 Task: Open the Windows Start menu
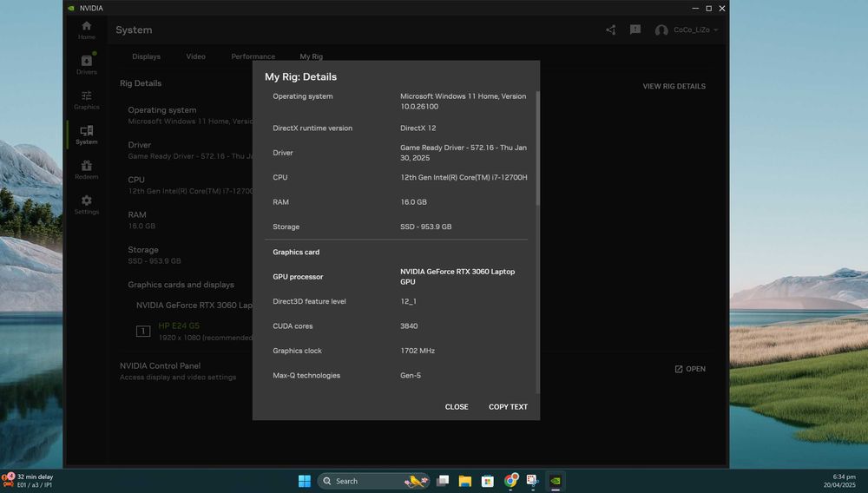pos(305,481)
